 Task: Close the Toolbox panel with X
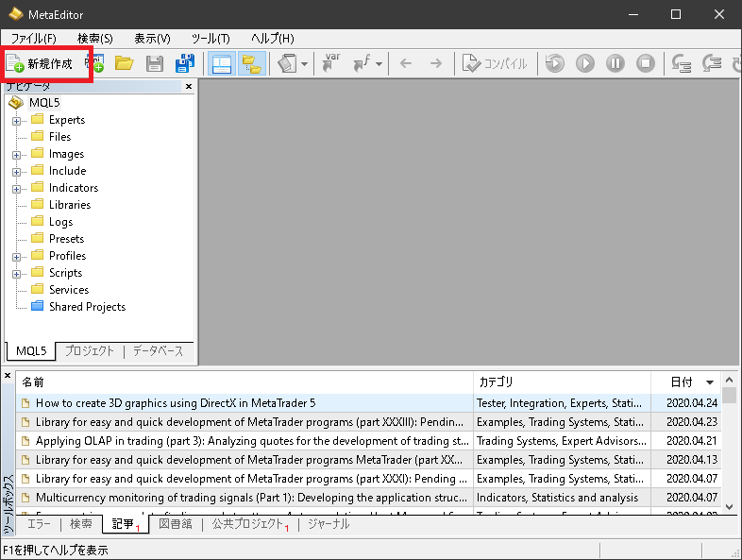pyautogui.click(x=8, y=376)
